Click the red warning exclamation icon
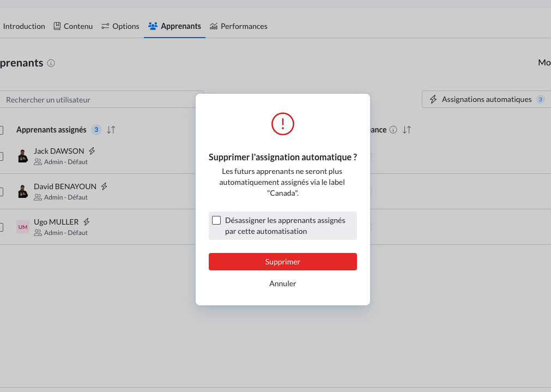 click(282, 124)
